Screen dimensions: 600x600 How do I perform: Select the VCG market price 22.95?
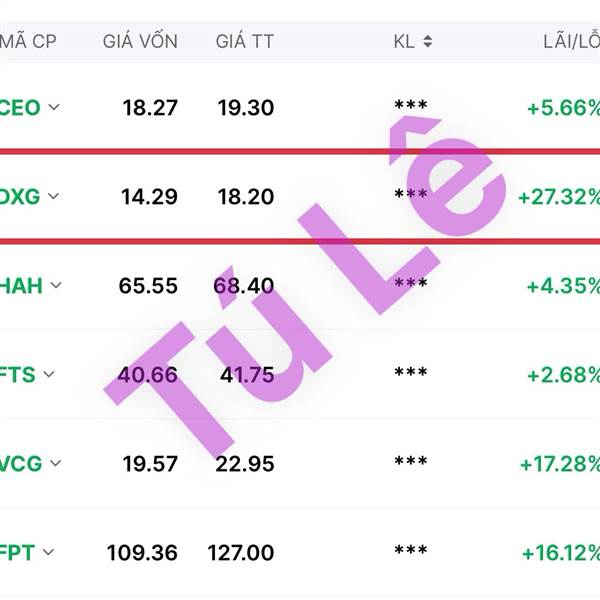(x=241, y=464)
